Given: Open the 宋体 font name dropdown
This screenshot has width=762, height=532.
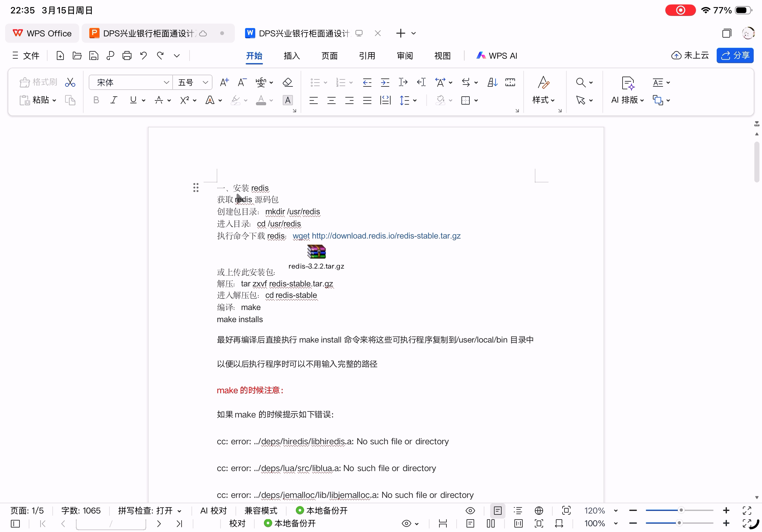Looking at the screenshot, I should click(166, 82).
